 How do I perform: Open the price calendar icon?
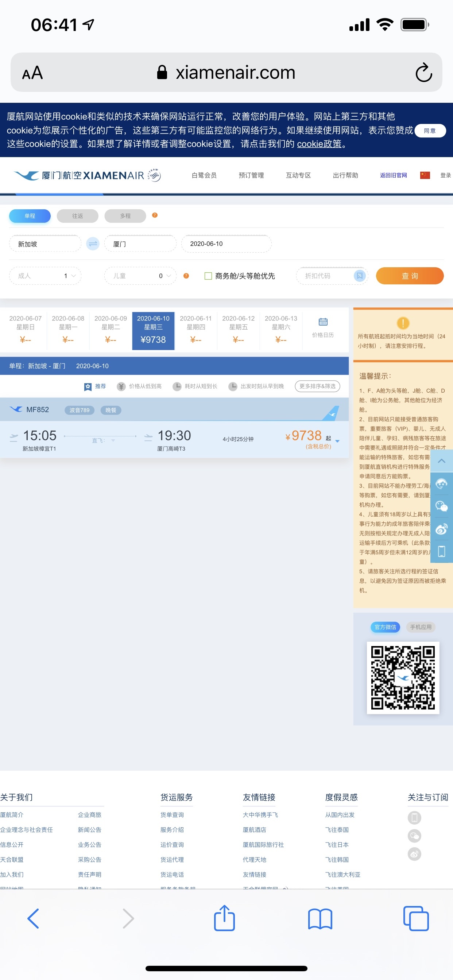(322, 322)
